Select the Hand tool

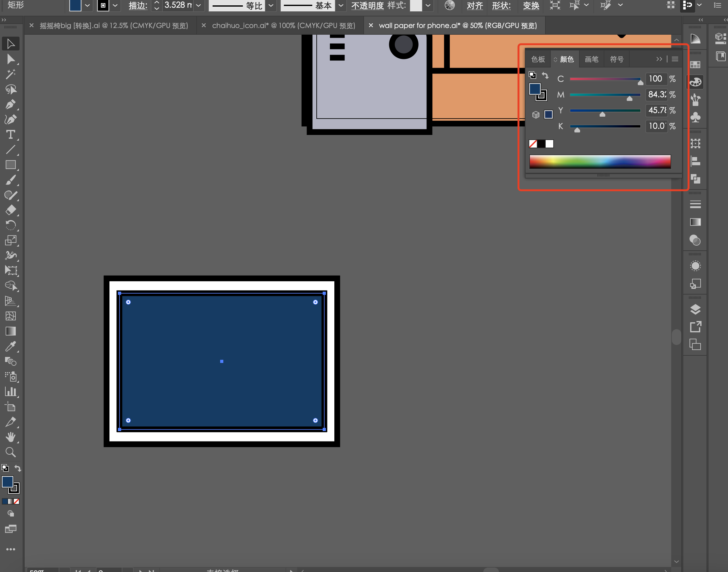click(x=10, y=437)
